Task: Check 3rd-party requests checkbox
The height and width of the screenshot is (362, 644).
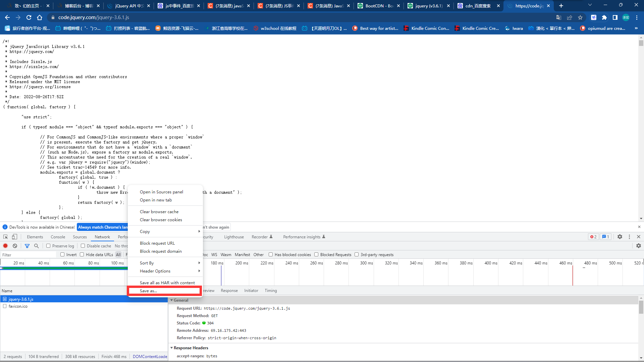Action: [357, 254]
